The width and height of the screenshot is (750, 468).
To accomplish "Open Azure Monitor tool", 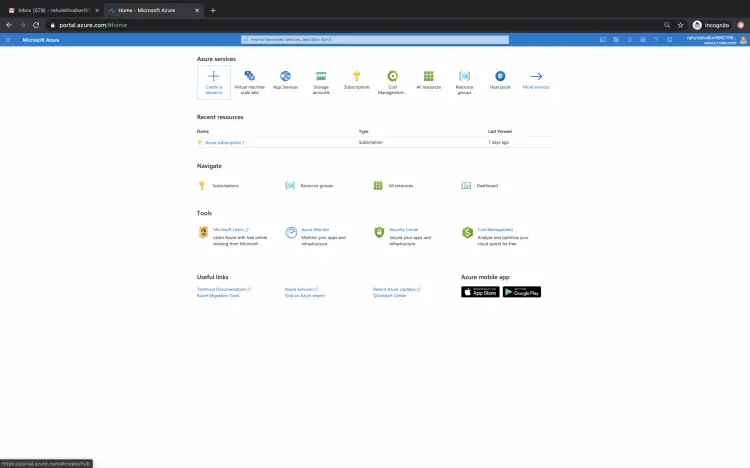I will click(315, 230).
